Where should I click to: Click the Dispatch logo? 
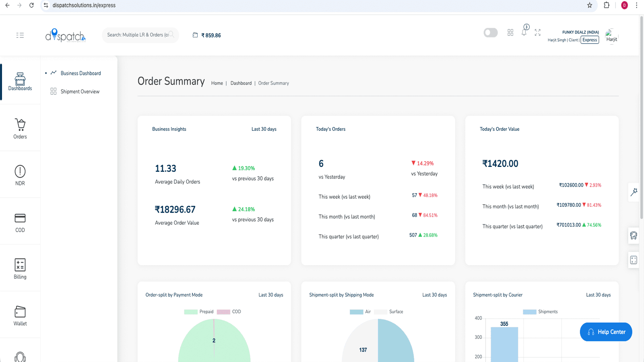[x=66, y=35]
